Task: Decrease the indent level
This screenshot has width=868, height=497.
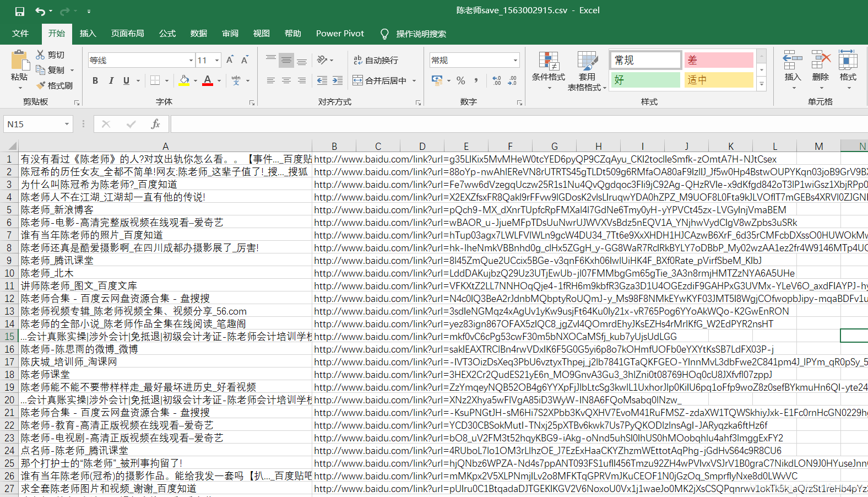Action: point(322,80)
